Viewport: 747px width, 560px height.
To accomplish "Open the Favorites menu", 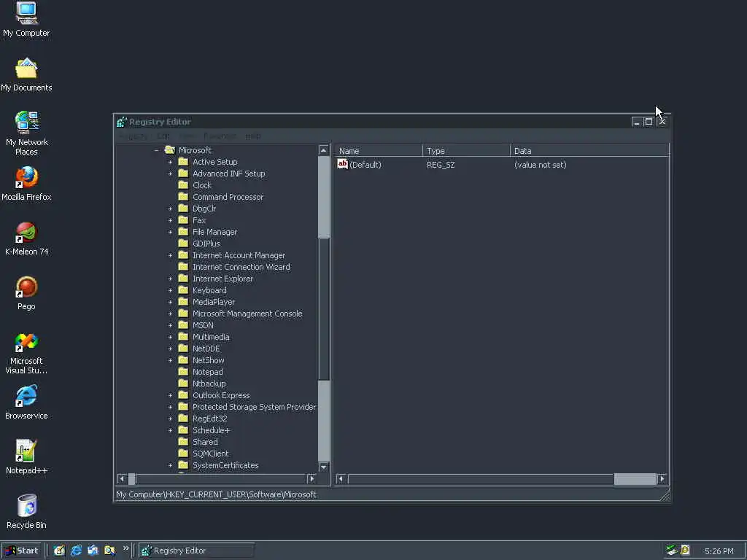I will 220,136.
